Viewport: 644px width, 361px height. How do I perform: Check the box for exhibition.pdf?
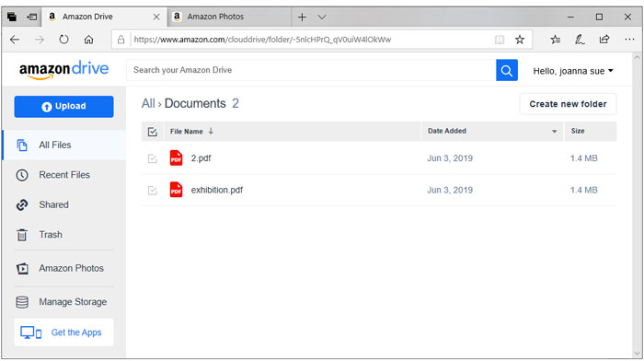click(153, 191)
